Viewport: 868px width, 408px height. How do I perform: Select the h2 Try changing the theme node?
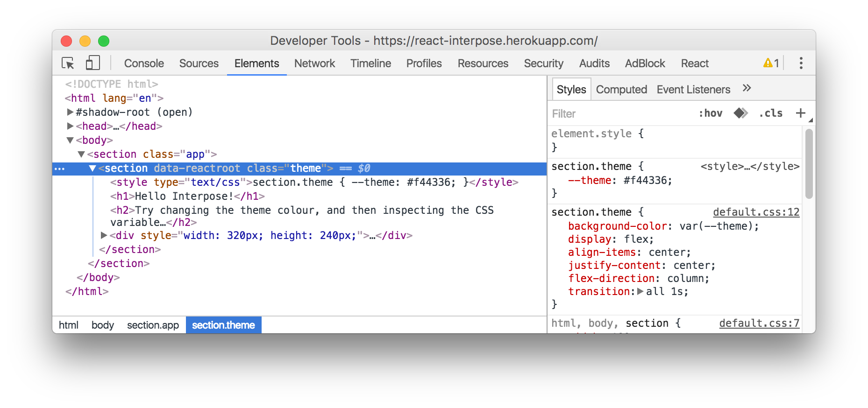click(302, 216)
